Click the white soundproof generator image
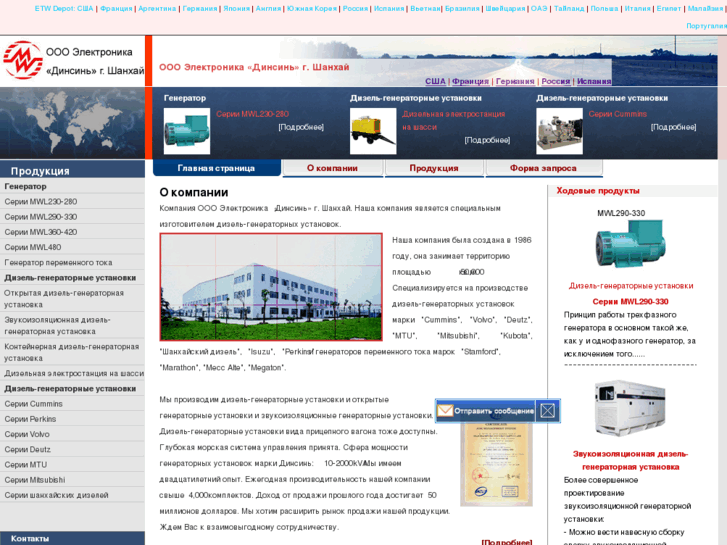 pyautogui.click(x=630, y=407)
